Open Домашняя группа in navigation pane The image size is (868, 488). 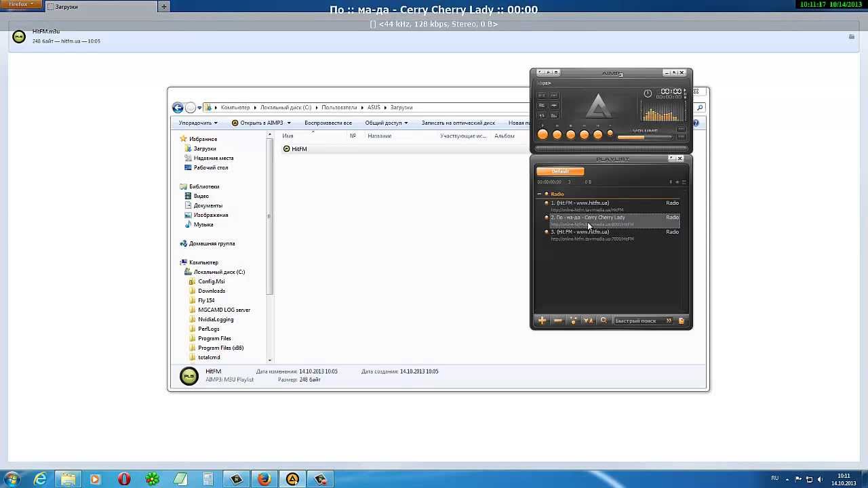[x=212, y=243]
